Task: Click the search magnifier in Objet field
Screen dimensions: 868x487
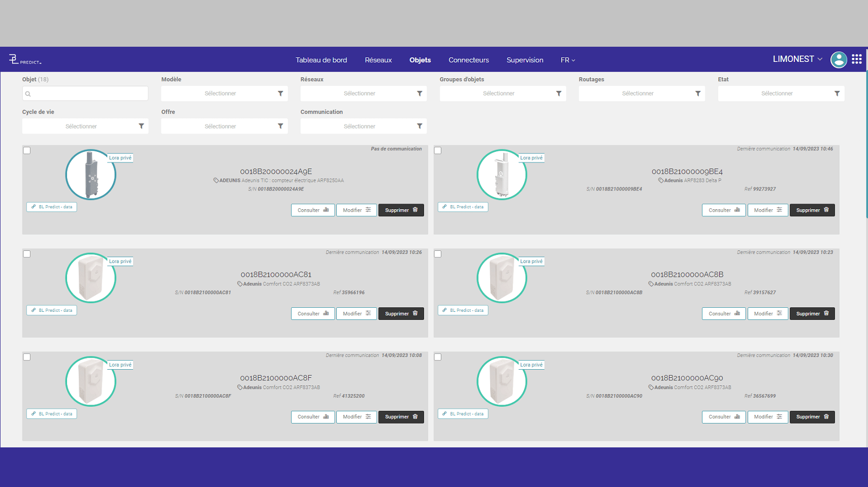Action: coord(28,94)
